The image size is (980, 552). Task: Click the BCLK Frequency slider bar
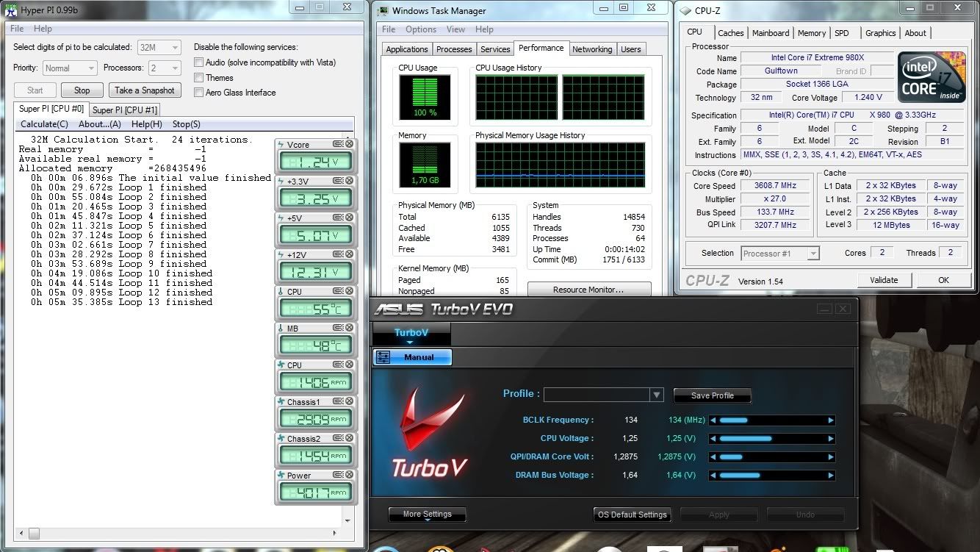coord(772,420)
